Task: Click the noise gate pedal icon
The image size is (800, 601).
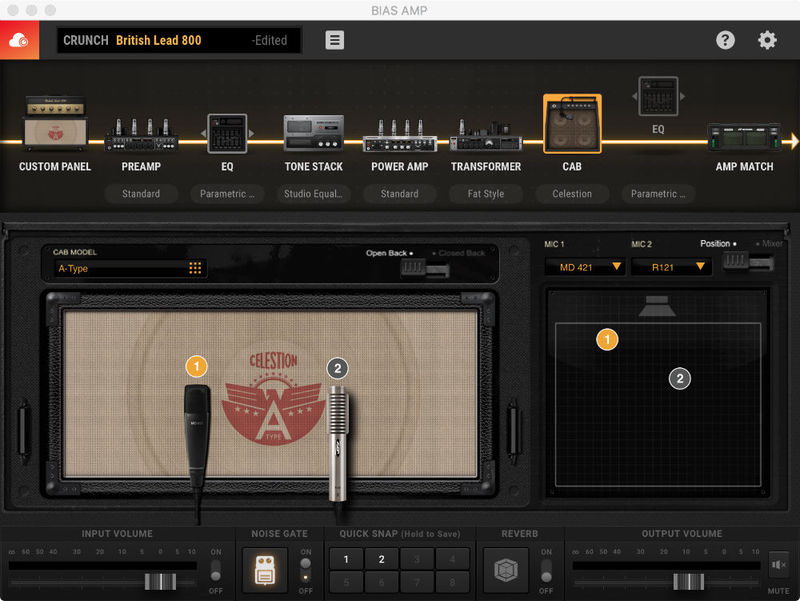Action: 265,570
